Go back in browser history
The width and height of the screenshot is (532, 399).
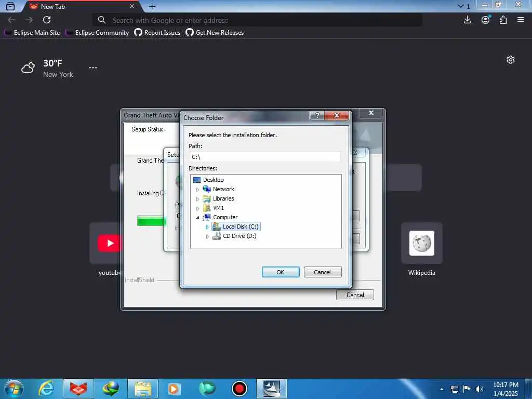[x=11, y=20]
